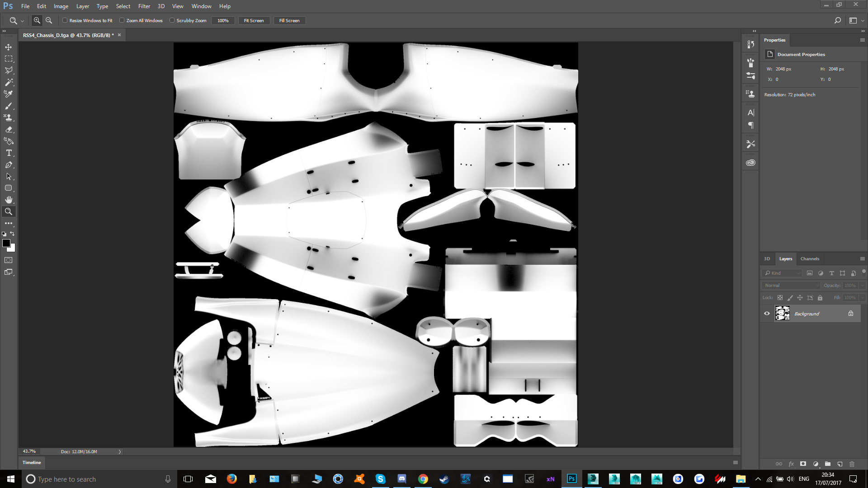Delete the layer with trash icon
This screenshot has width=868, height=488.
[852, 464]
